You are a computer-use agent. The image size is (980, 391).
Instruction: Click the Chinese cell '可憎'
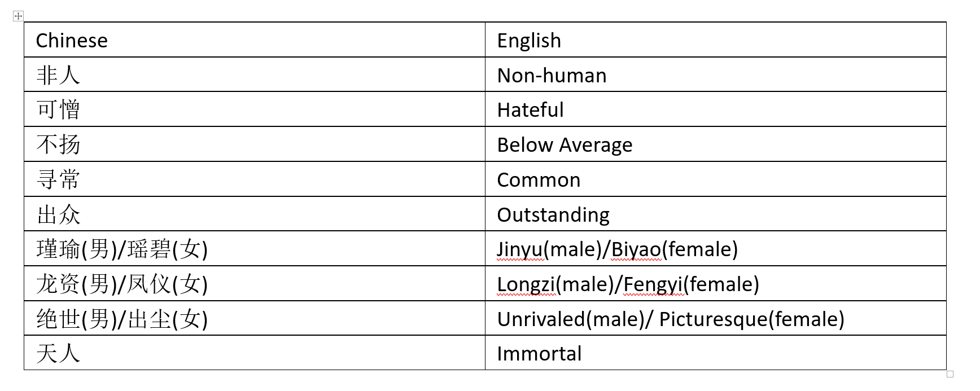(58, 110)
